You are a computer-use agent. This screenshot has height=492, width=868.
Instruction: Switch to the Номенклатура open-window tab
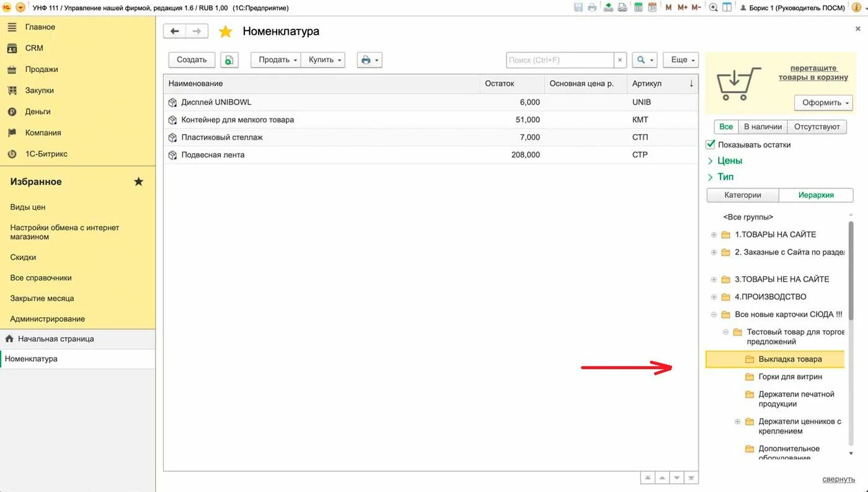coord(77,359)
